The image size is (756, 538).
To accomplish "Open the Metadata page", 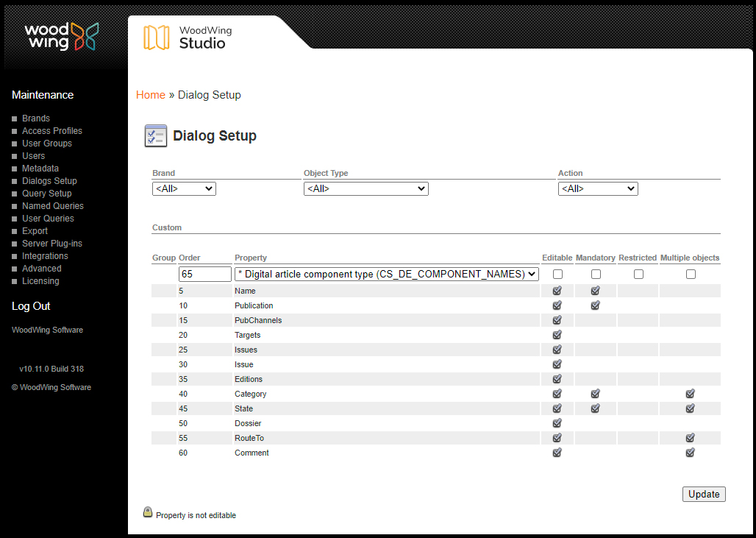I will [x=40, y=169].
